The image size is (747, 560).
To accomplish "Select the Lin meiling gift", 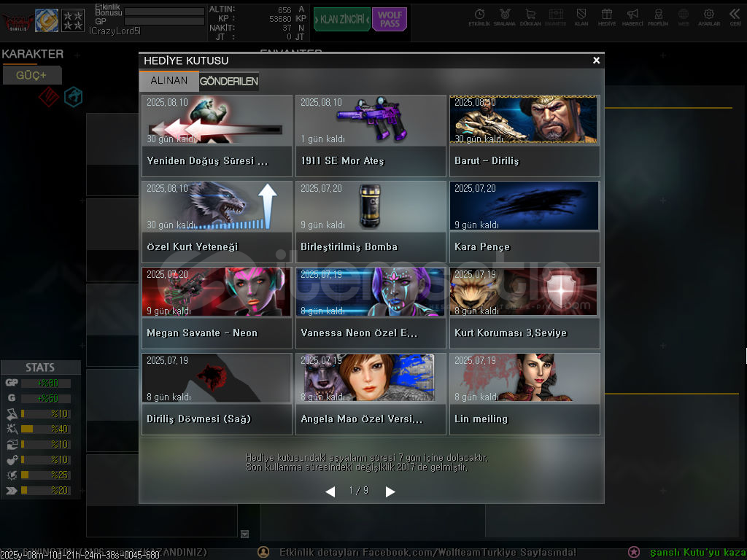I will coord(525,394).
